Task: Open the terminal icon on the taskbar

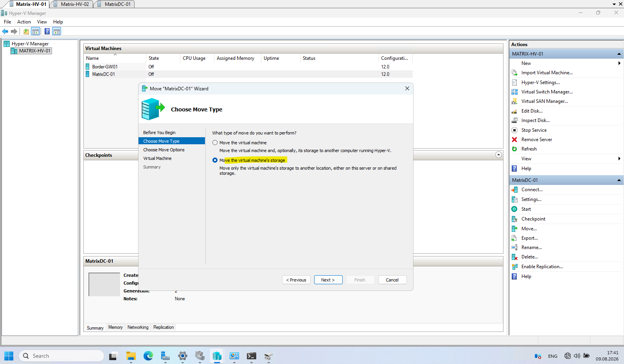Action: pos(252,356)
